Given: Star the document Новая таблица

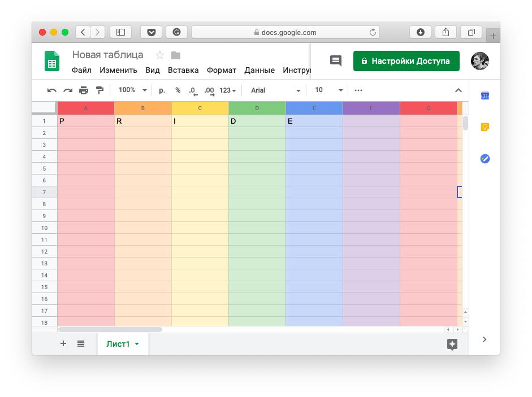Looking at the screenshot, I should pyautogui.click(x=160, y=55).
